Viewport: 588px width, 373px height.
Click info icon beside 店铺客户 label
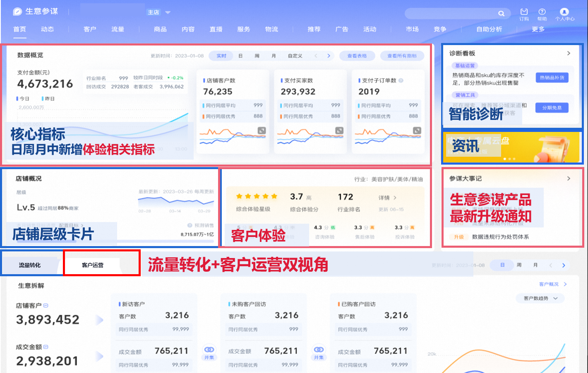46,306
